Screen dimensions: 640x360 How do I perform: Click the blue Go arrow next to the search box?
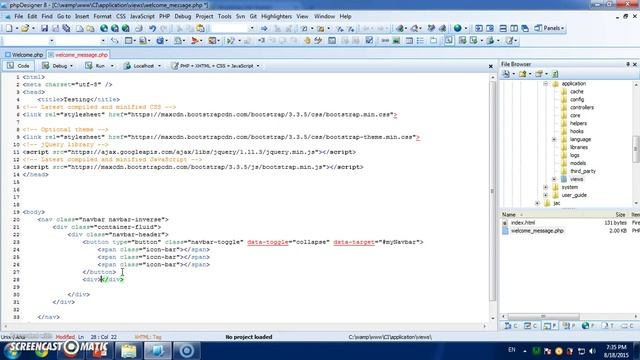pos(264,28)
